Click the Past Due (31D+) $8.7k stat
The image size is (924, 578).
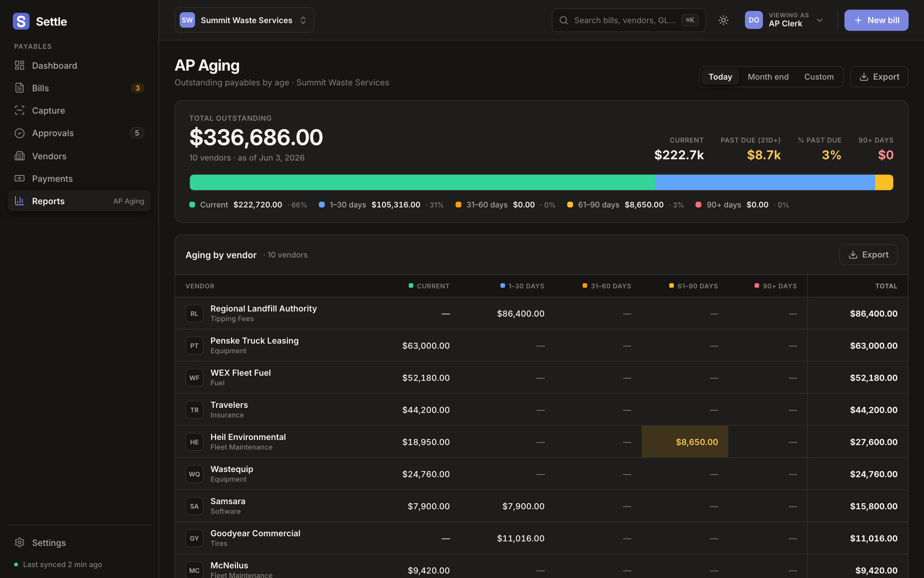[x=750, y=149]
